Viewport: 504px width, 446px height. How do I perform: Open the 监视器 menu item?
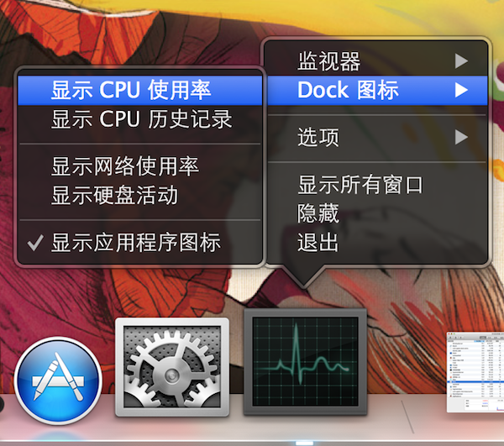pyautogui.click(x=377, y=61)
